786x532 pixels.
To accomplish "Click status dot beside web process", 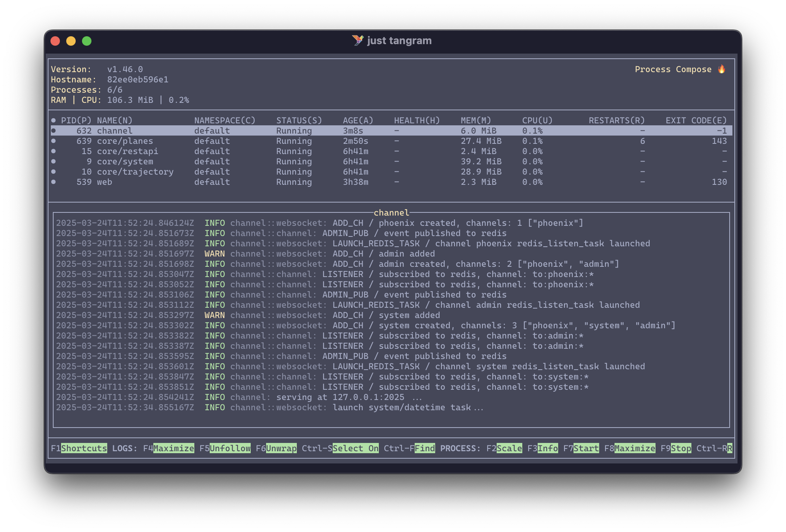I will (x=53, y=182).
